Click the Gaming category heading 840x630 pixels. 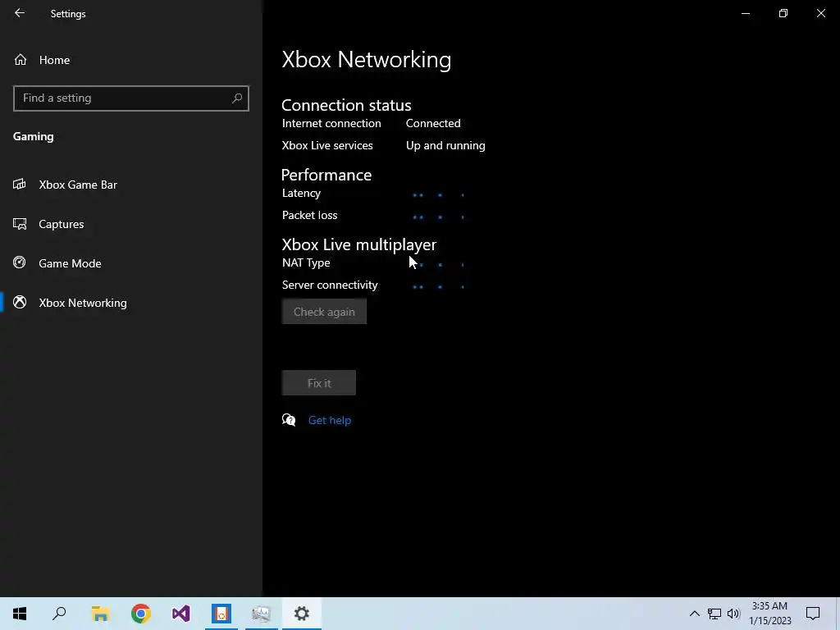[x=33, y=137]
